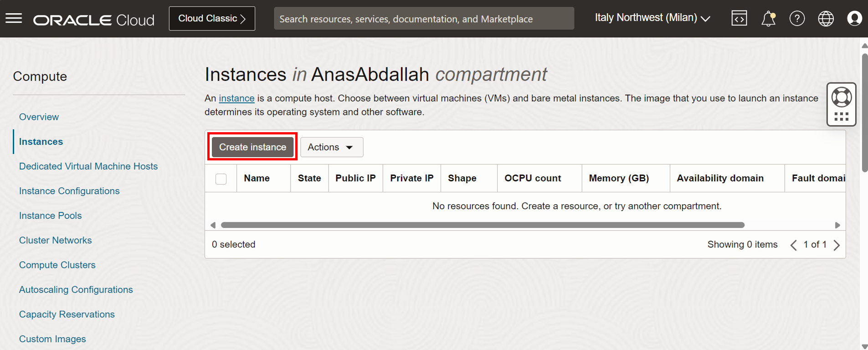
Task: Open Custom Images
Action: pos(52,339)
